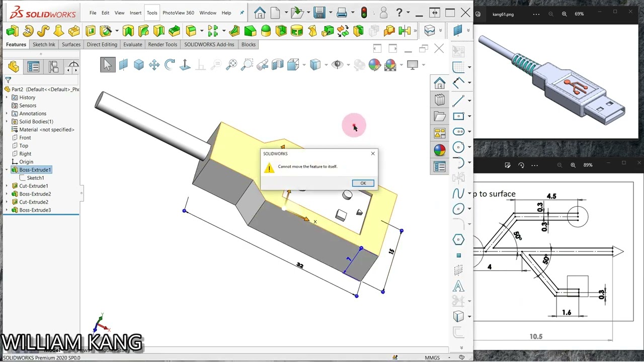This screenshot has width=644, height=362.
Task: Open the Tools menu
Action: (152, 13)
